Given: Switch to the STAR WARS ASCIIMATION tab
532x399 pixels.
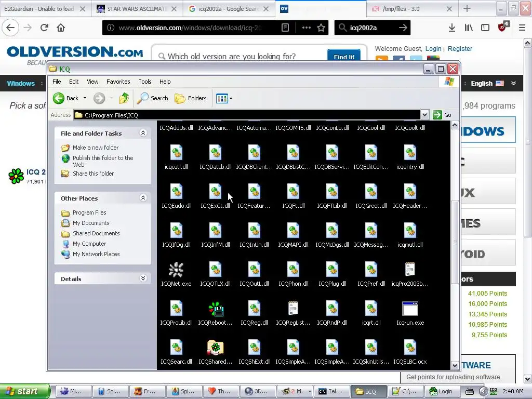Looking at the screenshot, I should pos(137,9).
